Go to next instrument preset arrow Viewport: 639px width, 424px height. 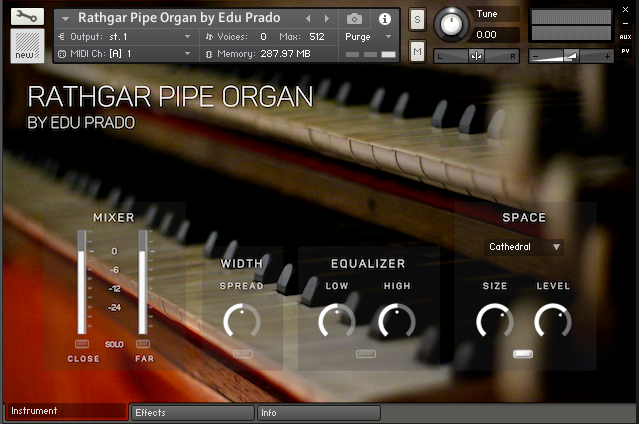click(326, 18)
